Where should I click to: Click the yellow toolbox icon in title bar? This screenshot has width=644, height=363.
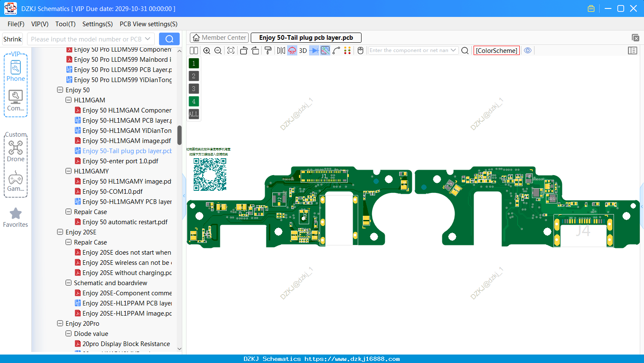(591, 8)
